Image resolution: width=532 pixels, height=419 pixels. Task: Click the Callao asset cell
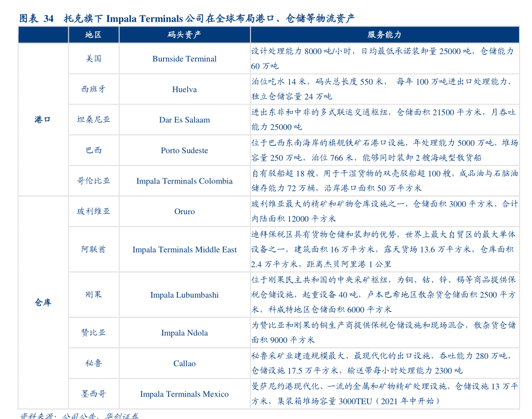[184, 364]
